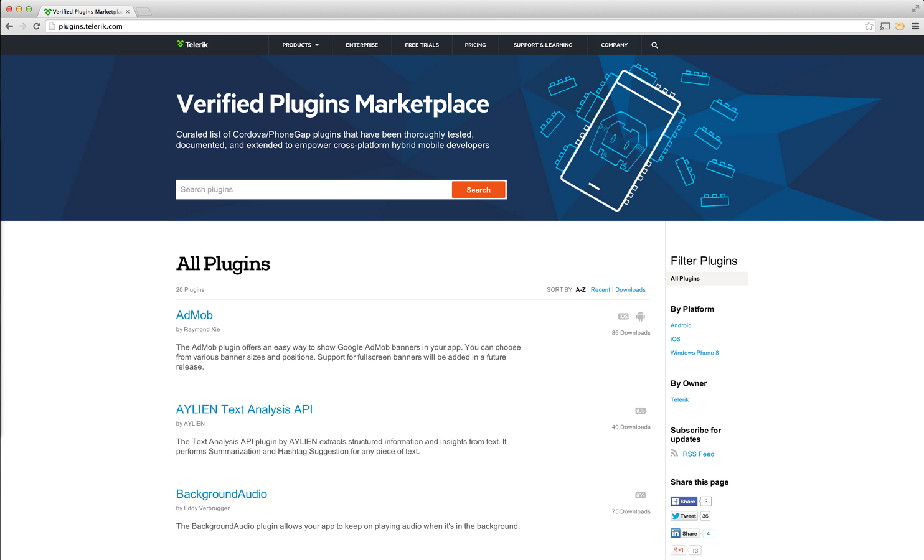Click the cast screen icon in toolbar
This screenshot has width=924, height=560.
click(x=885, y=26)
